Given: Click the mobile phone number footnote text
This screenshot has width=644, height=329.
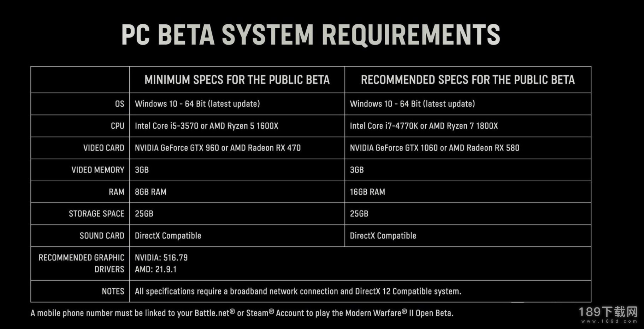Looking at the screenshot, I should tap(242, 313).
